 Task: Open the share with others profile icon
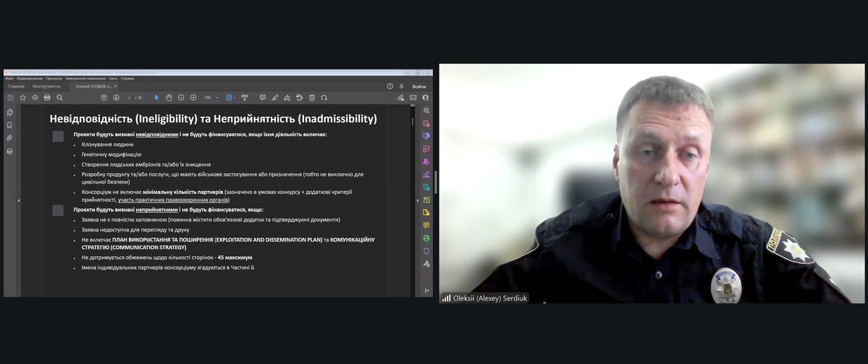(425, 98)
